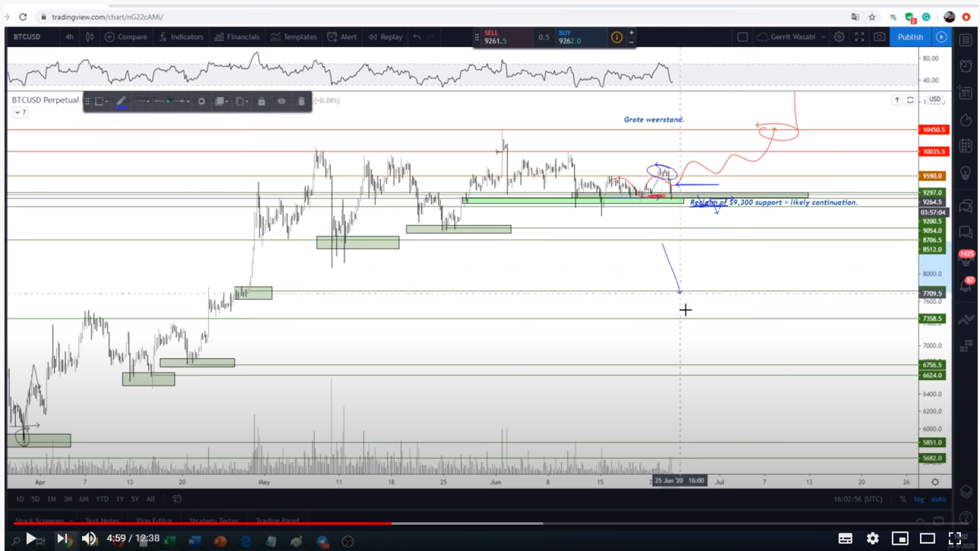
Task: Open the trading panel info icon
Action: [617, 37]
